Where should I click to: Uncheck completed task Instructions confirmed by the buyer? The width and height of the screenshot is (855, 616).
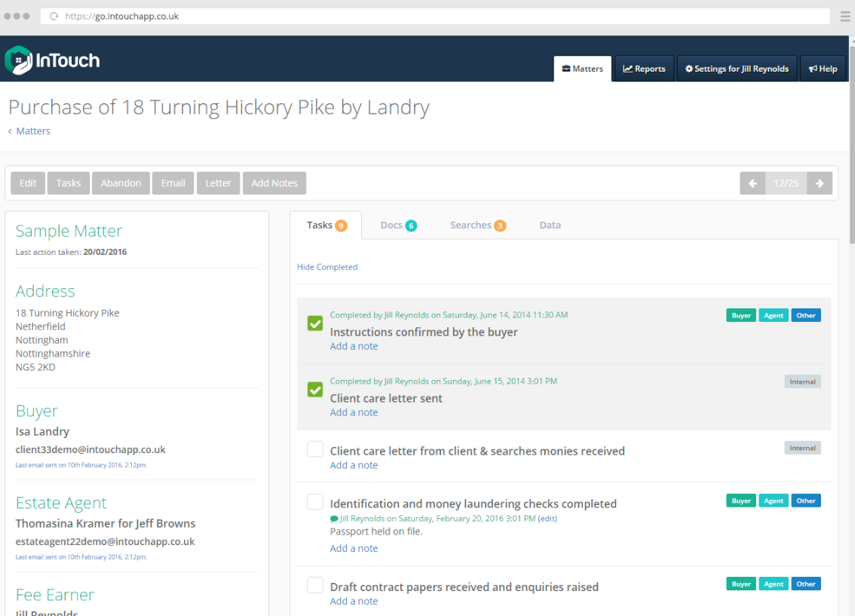click(314, 323)
